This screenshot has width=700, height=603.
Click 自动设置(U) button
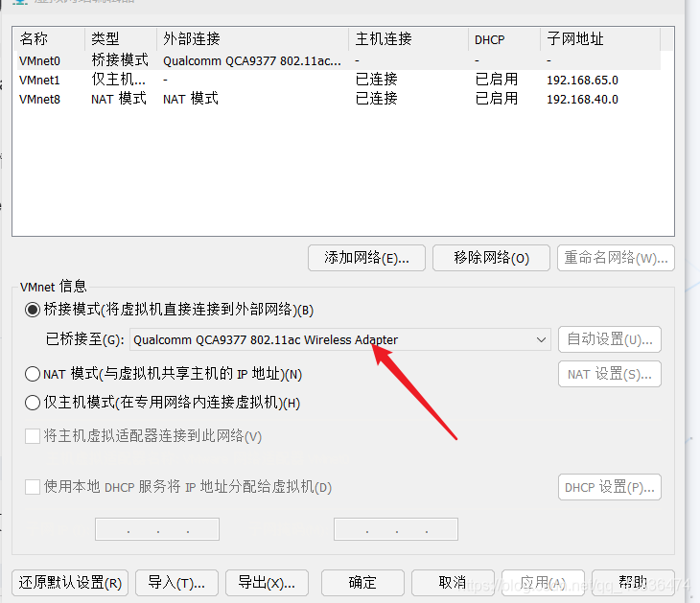coord(609,339)
